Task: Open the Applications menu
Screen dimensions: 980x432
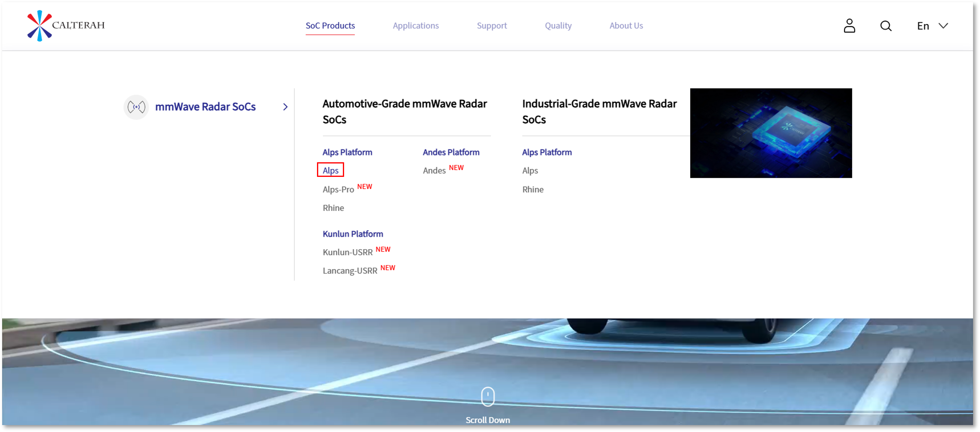Action: pos(415,26)
